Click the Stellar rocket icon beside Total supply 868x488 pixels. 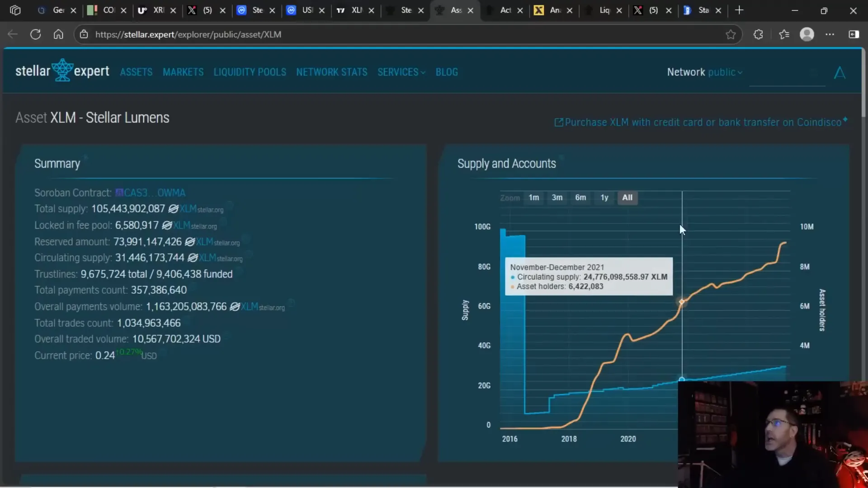click(174, 209)
